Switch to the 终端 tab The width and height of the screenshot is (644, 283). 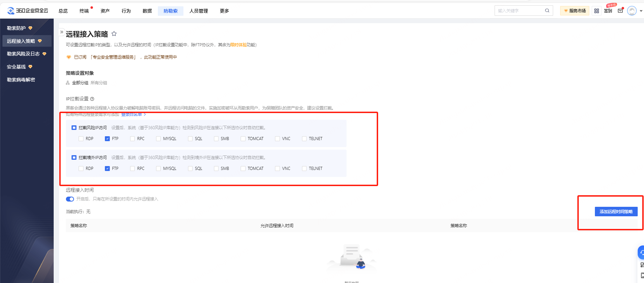click(84, 11)
